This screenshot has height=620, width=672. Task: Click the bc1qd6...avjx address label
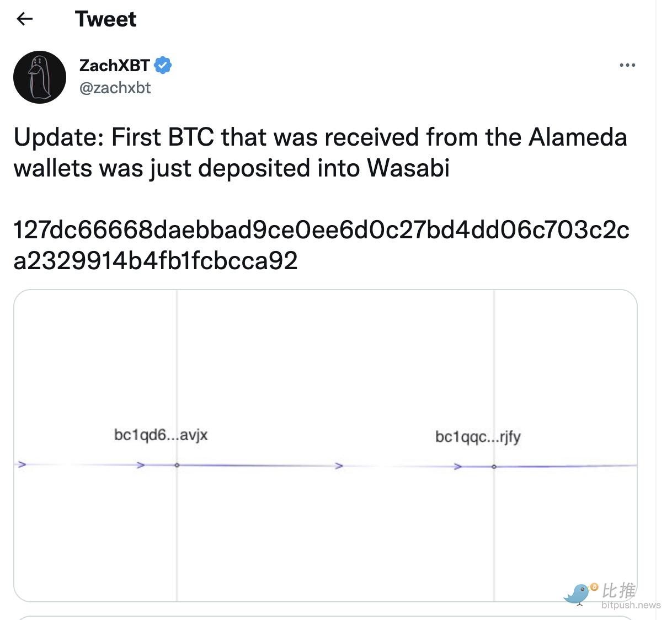coord(161,435)
